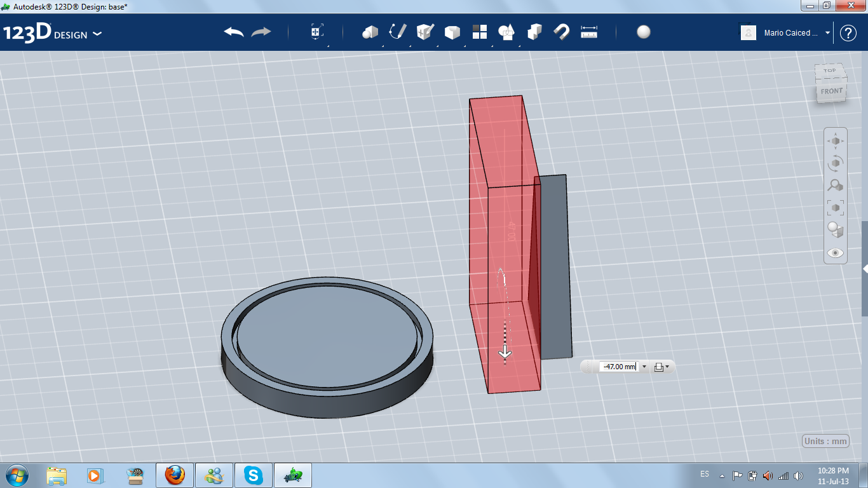Open Skype from the taskbar

pos(254,475)
